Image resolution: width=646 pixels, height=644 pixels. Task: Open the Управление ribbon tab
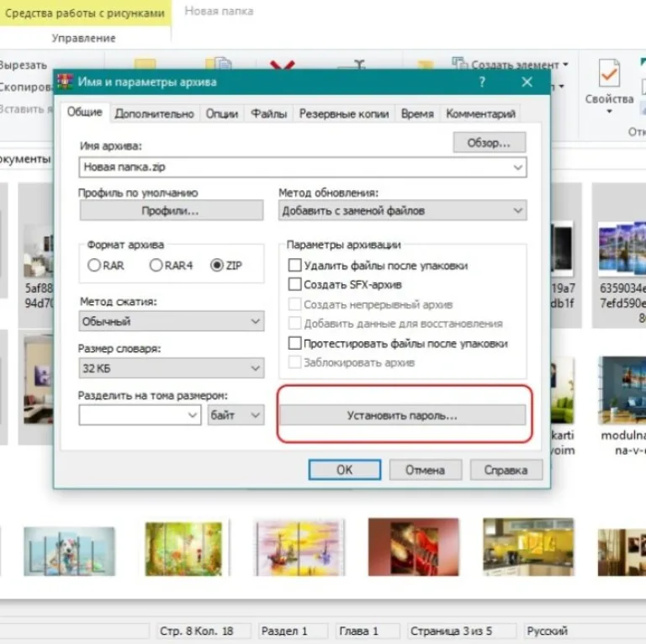tap(83, 38)
